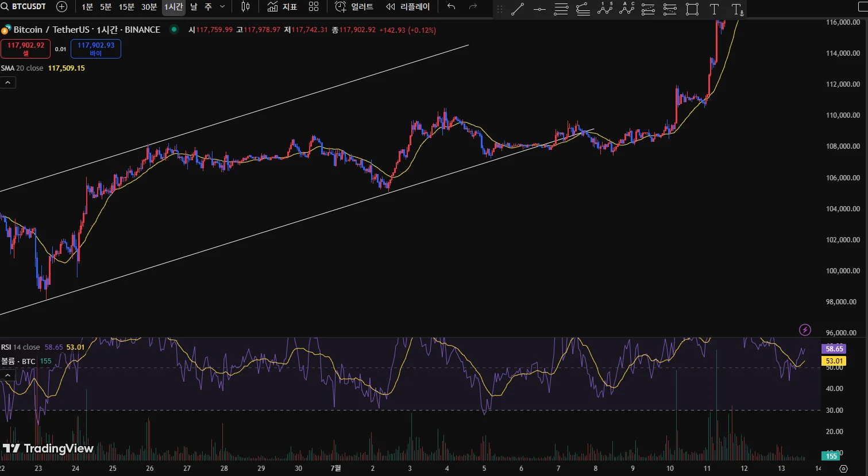Select the horizontal line drawing tool

(x=539, y=9)
